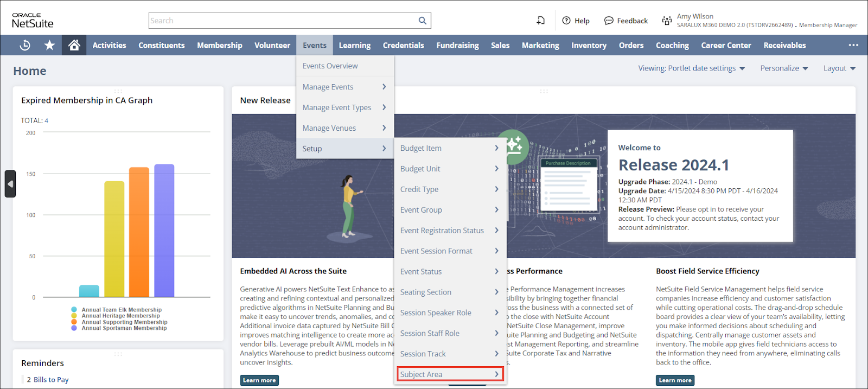Click the purple Annual Sportsman Membership bar
Screen dimensions: 868x389
pos(164,231)
